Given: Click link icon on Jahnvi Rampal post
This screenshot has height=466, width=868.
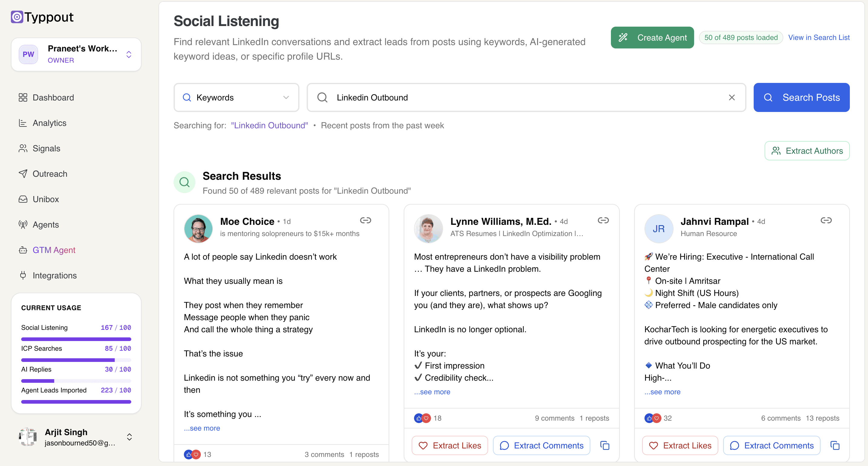Looking at the screenshot, I should (x=826, y=220).
